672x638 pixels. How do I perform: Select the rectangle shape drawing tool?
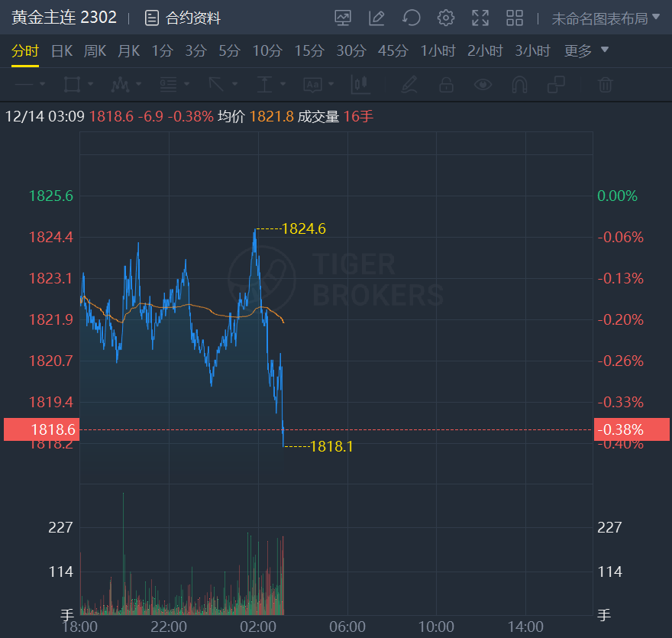click(x=72, y=84)
